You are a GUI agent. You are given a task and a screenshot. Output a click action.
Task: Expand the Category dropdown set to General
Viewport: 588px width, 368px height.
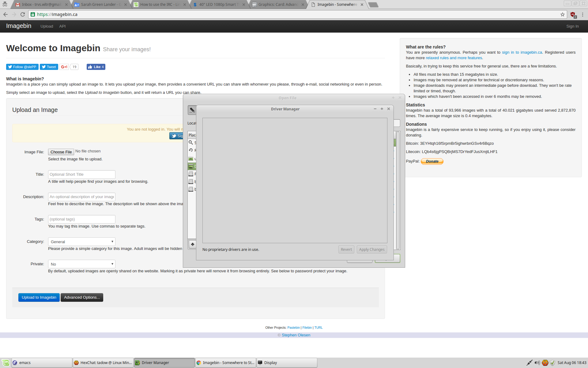[x=82, y=242]
